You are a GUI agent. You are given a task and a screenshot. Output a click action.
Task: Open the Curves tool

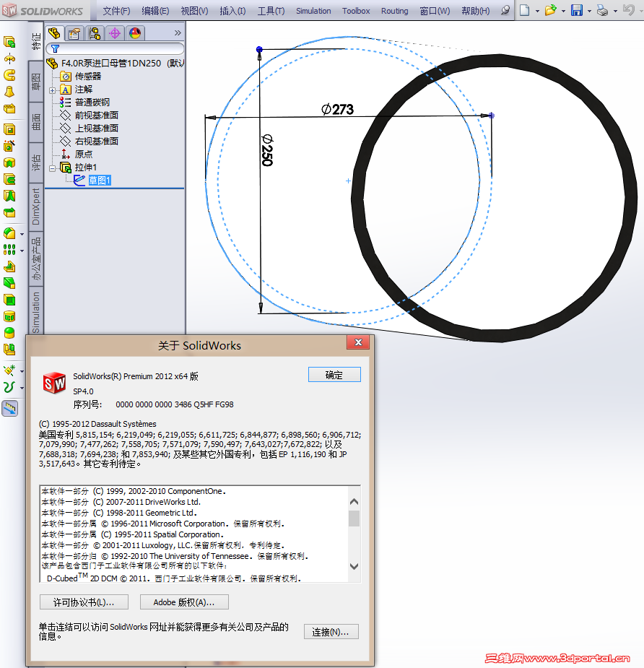pyautogui.click(x=9, y=387)
